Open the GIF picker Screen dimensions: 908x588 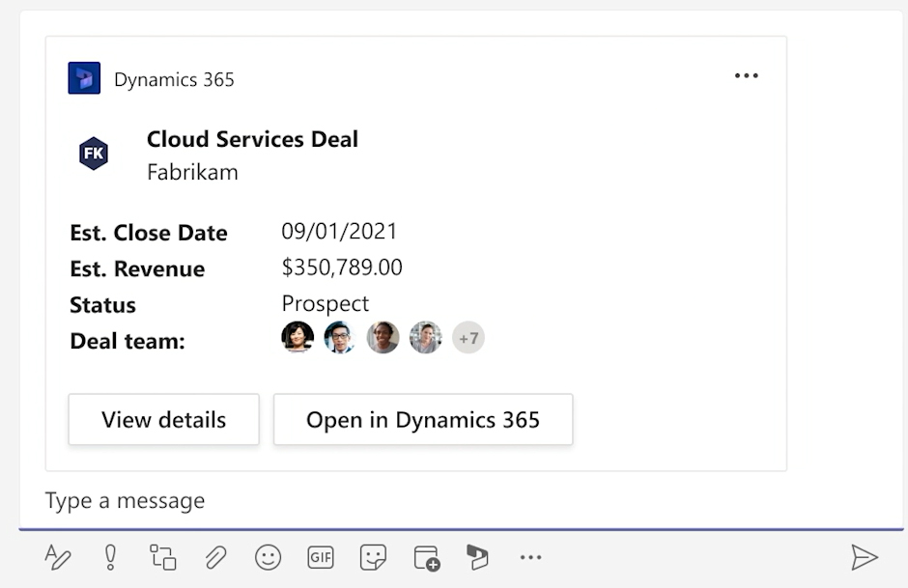tap(321, 557)
